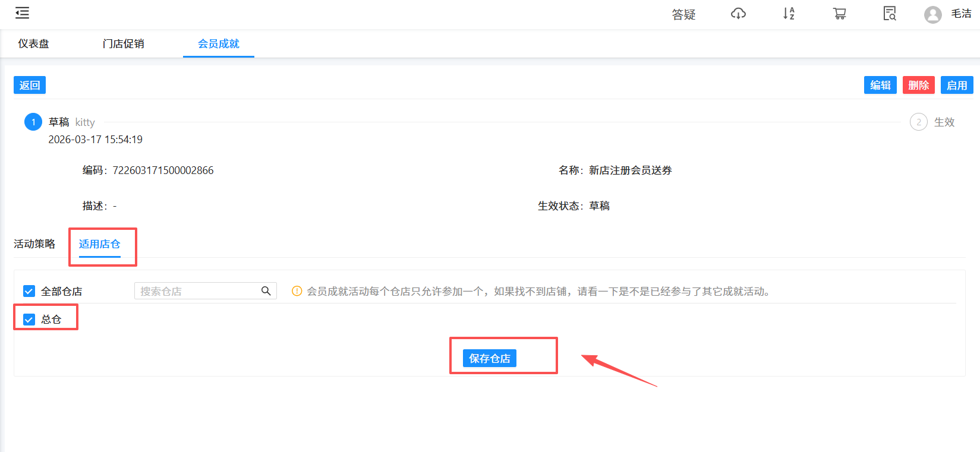Toggle the 总仓 checkbox
The height and width of the screenshot is (452, 980).
coord(29,320)
